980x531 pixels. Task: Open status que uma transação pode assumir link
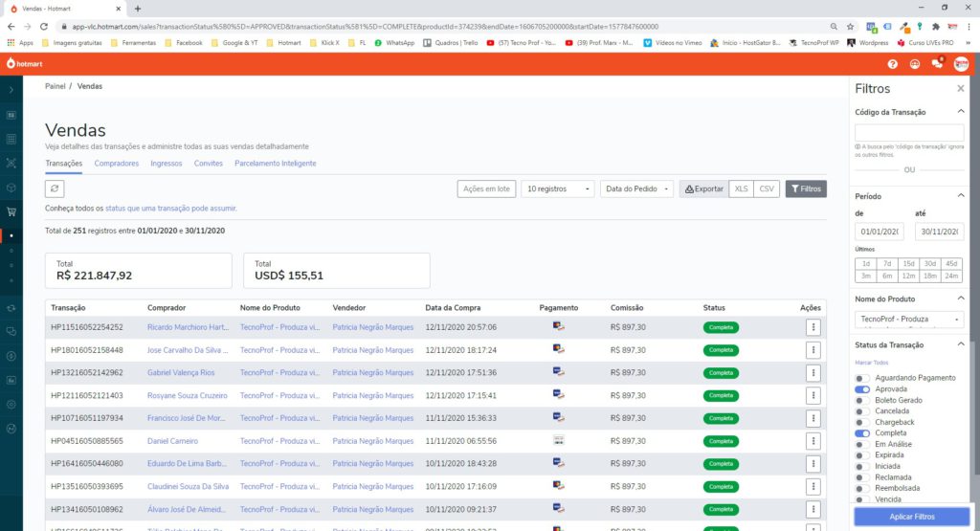coord(170,209)
